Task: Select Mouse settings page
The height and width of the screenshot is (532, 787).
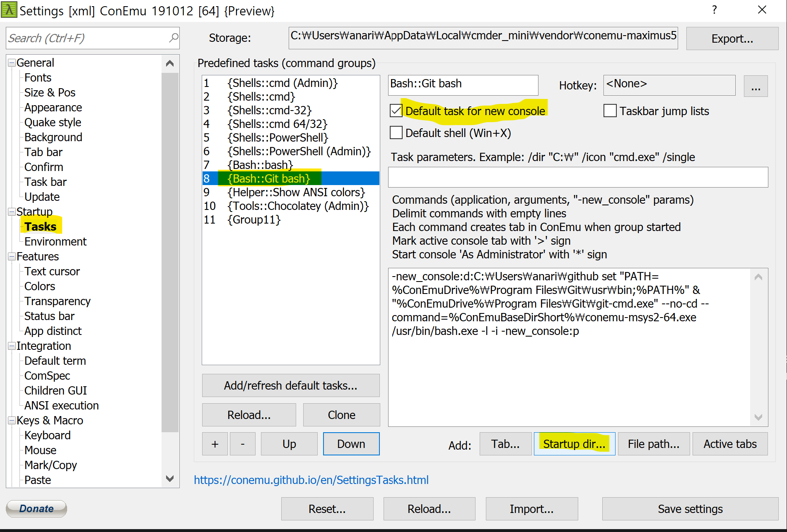Action: point(40,450)
